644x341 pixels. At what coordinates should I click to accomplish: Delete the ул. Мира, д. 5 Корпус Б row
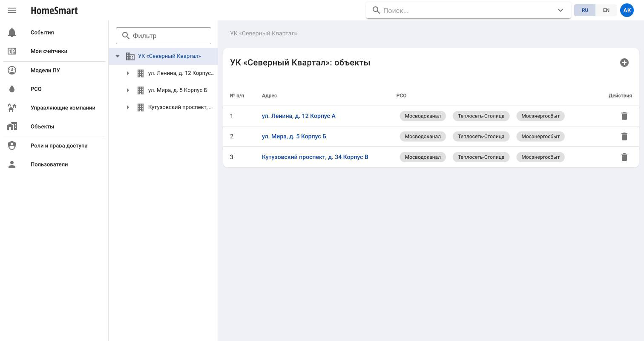[x=624, y=136]
